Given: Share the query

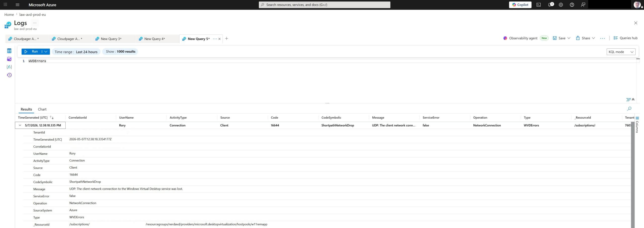Looking at the screenshot, I should point(583,38).
